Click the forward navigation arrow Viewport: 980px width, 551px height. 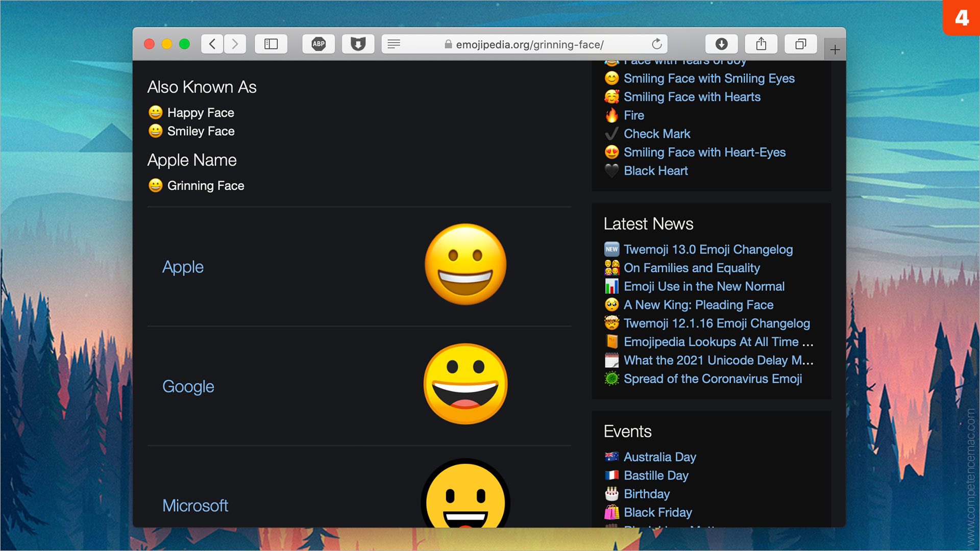tap(235, 44)
